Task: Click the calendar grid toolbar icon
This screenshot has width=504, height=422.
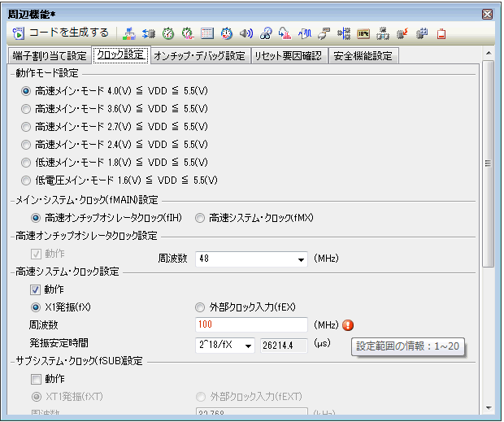Action: [207, 34]
